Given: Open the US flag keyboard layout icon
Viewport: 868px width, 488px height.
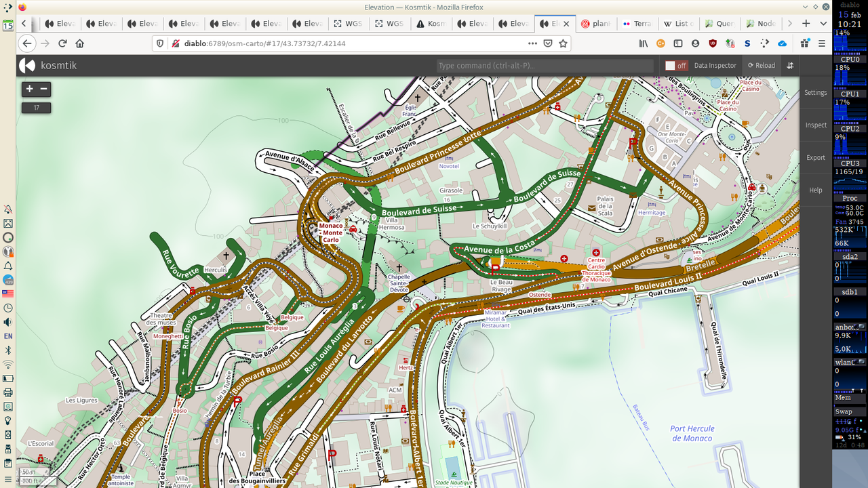Looking at the screenshot, I should (8, 293).
